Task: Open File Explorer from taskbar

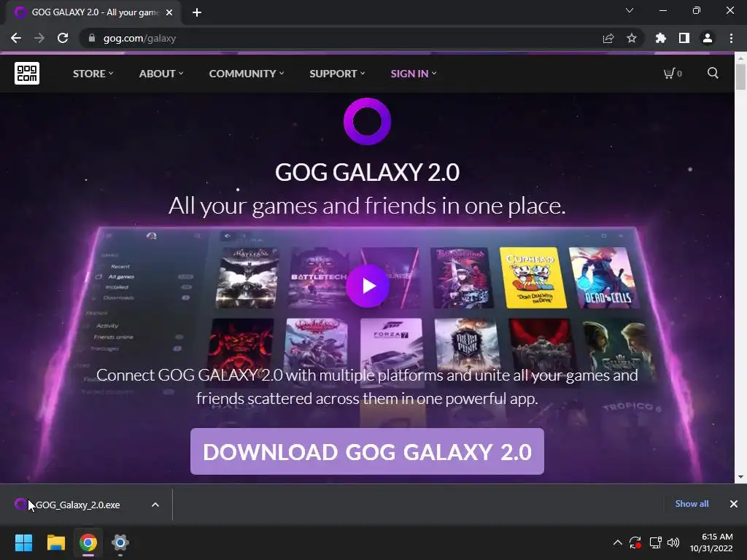Action: 55,542
